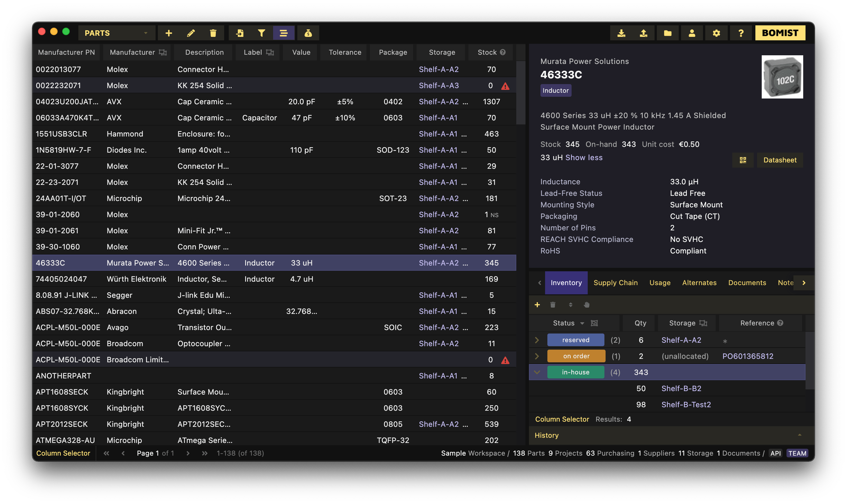Expand the History panel

click(x=671, y=435)
